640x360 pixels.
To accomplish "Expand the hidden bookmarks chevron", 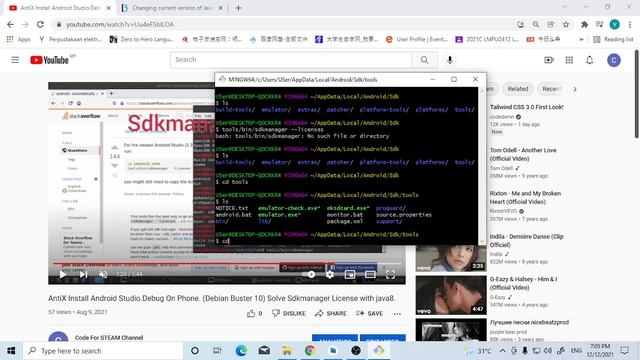I will click(x=581, y=39).
